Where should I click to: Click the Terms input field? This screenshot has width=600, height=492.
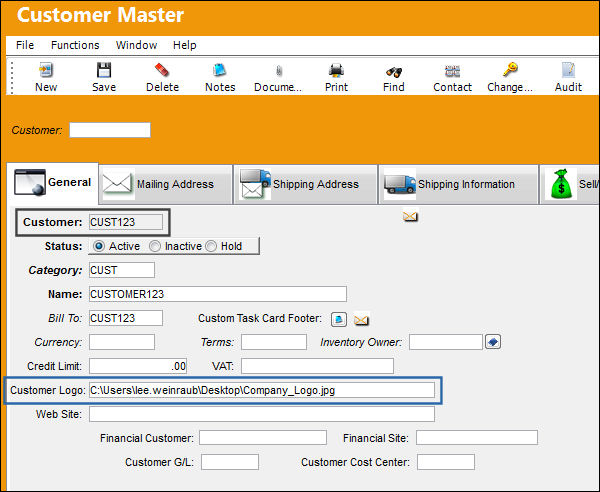274,342
